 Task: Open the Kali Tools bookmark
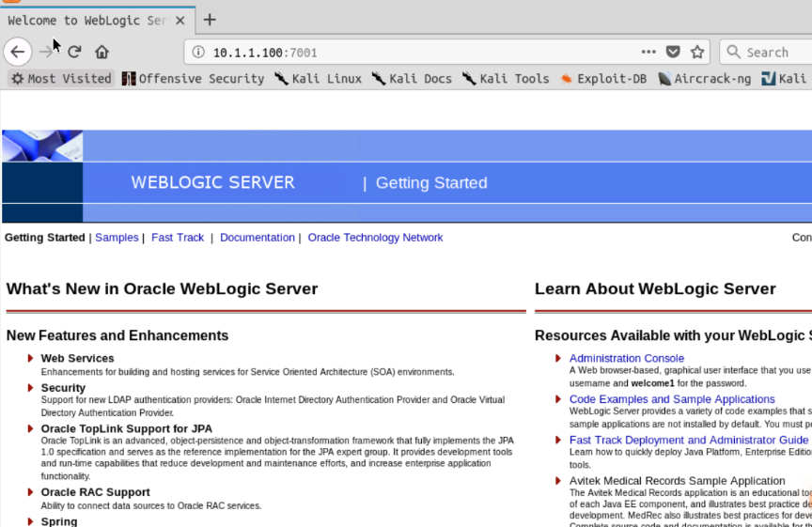click(506, 79)
